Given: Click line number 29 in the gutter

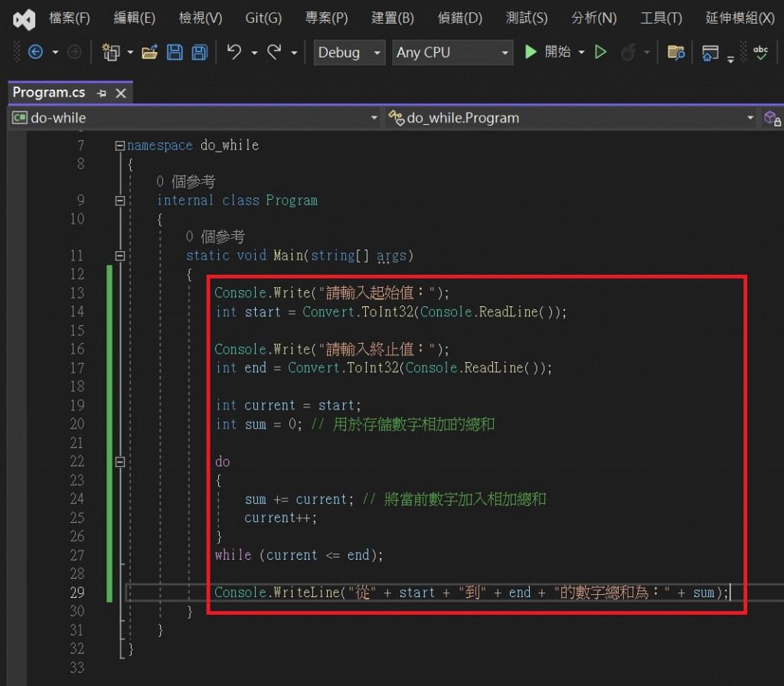Looking at the screenshot, I should [77, 593].
